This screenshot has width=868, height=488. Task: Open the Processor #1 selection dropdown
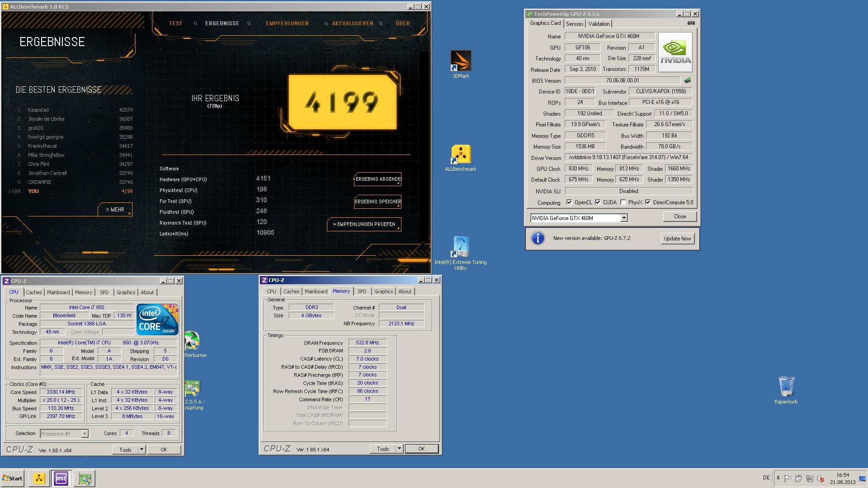(x=85, y=434)
